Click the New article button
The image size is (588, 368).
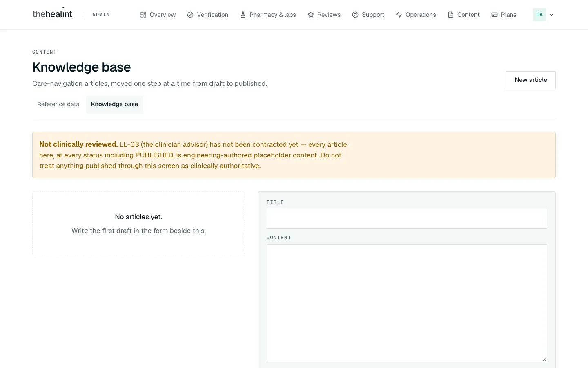coord(531,80)
